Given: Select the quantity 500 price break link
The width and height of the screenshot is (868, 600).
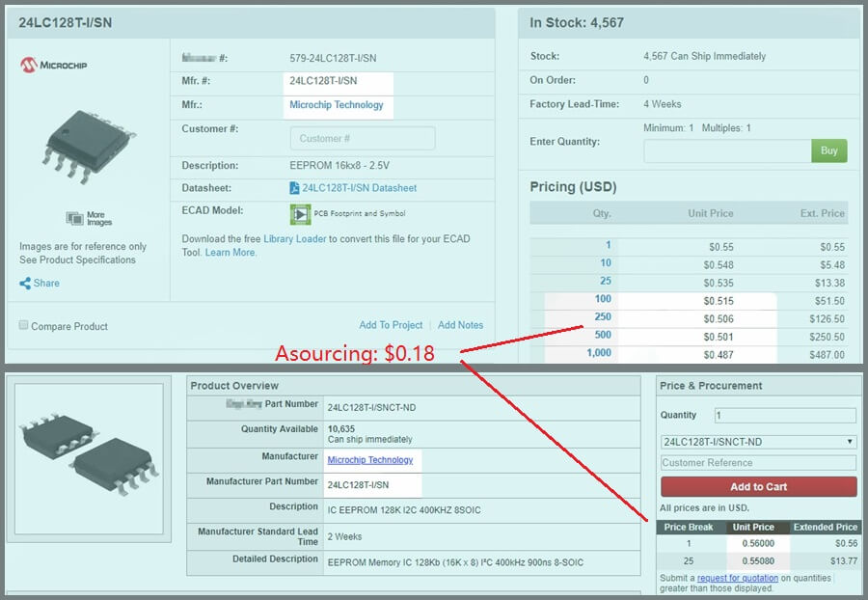Looking at the screenshot, I should click(x=603, y=335).
